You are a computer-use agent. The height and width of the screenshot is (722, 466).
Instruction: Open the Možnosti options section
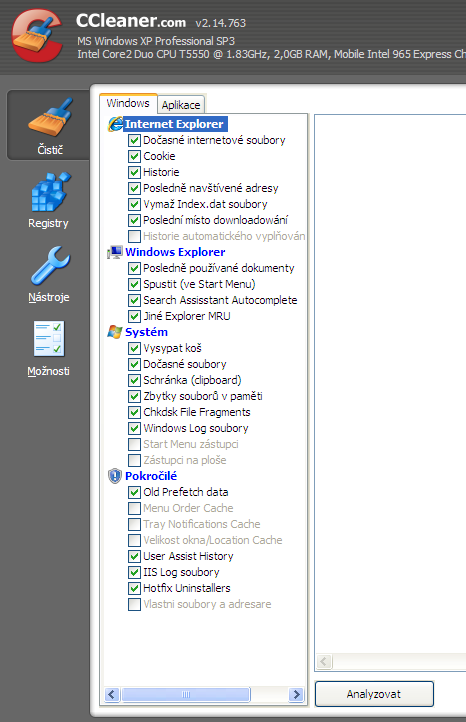[48, 349]
